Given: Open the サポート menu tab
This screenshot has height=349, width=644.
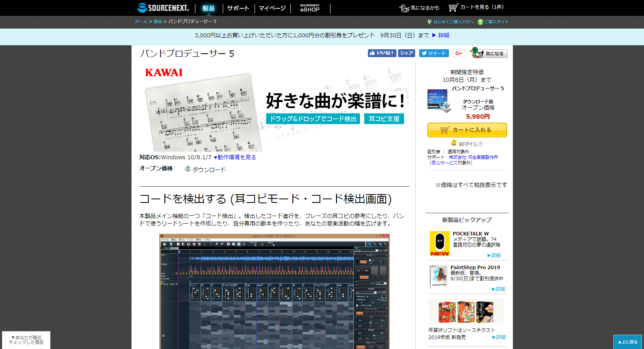Looking at the screenshot, I should [238, 8].
